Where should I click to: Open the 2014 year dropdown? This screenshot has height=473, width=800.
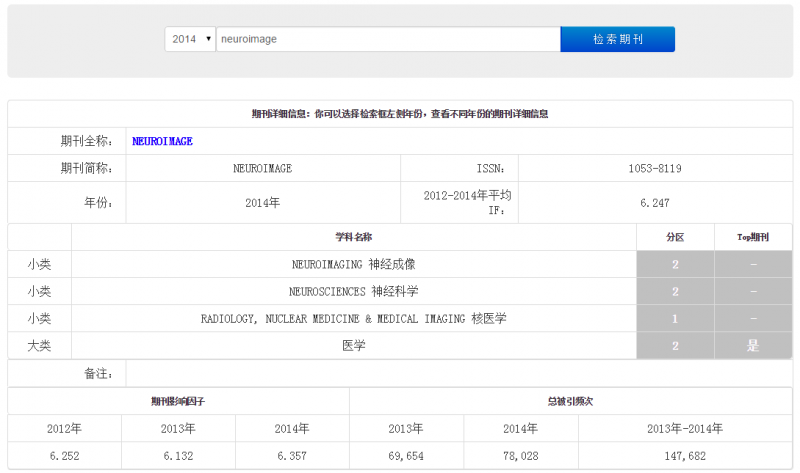190,39
